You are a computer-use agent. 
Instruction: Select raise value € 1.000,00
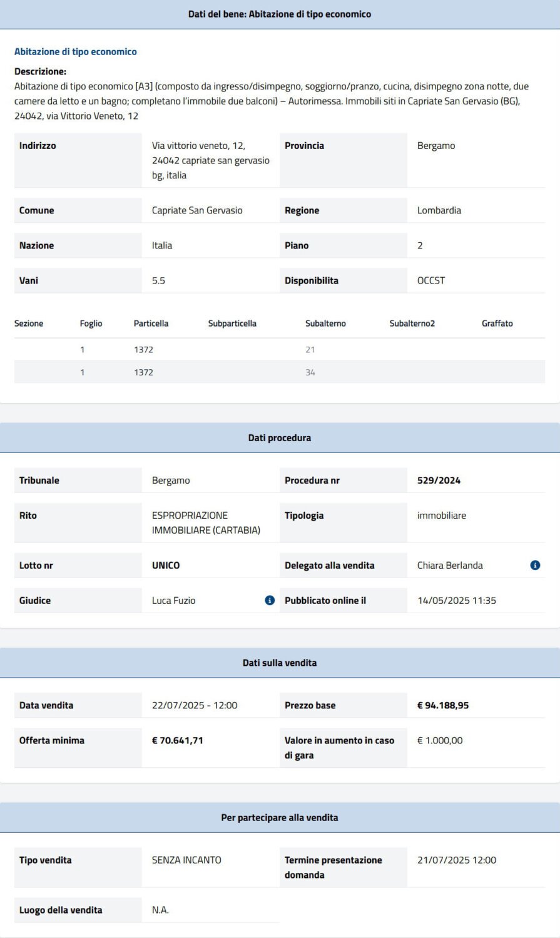(440, 740)
